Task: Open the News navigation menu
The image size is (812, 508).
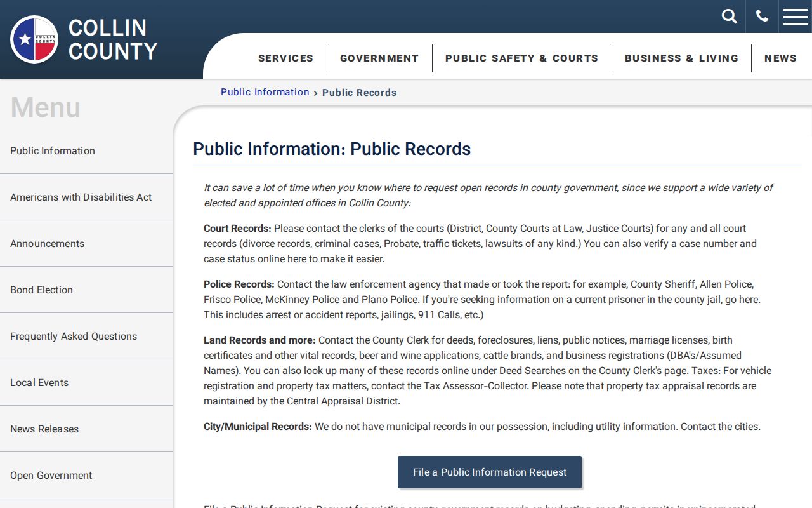Action: pos(780,58)
